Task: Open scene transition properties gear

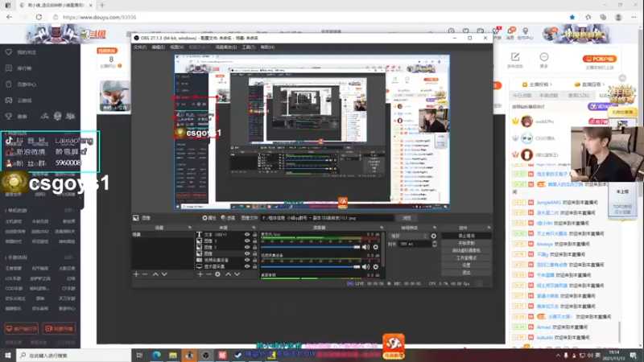Action: (434, 236)
